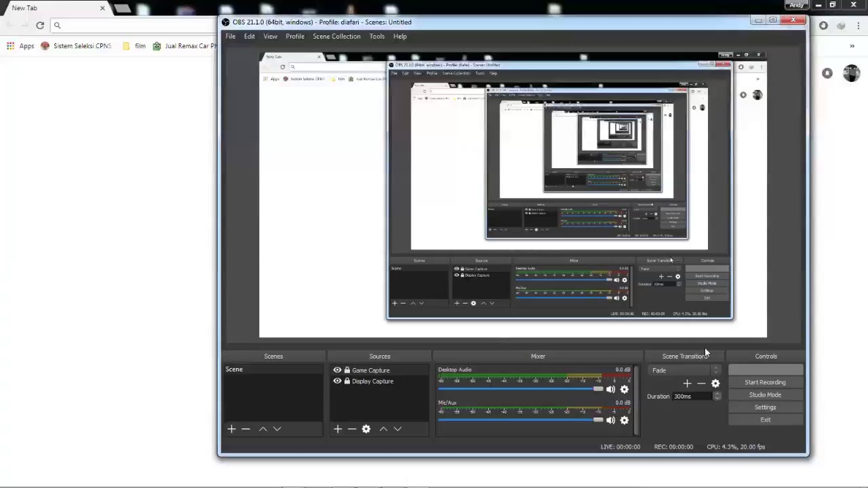Select the Display Capture source row
The width and height of the screenshot is (868, 488).
tap(380, 381)
